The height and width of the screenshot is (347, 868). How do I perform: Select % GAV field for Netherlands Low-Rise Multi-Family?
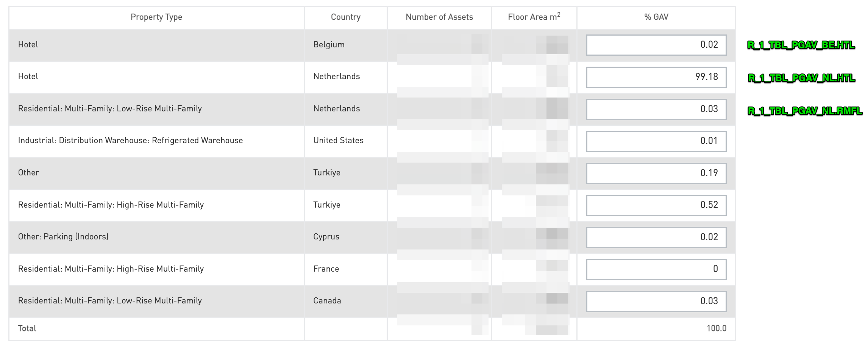[656, 109]
